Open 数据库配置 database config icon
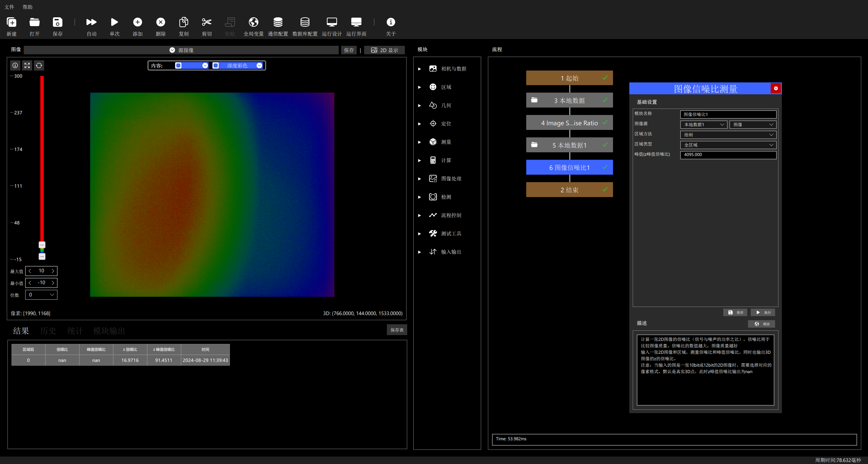The width and height of the screenshot is (868, 464). tap(305, 22)
